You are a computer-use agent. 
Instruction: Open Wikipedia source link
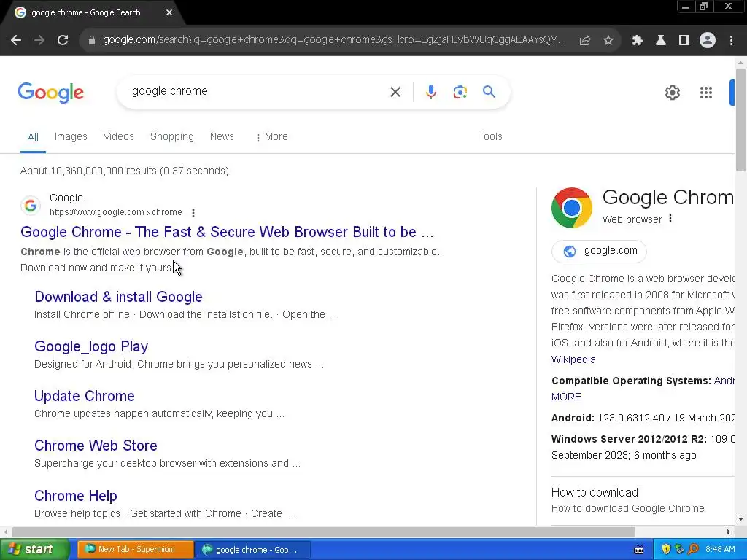pos(573,359)
